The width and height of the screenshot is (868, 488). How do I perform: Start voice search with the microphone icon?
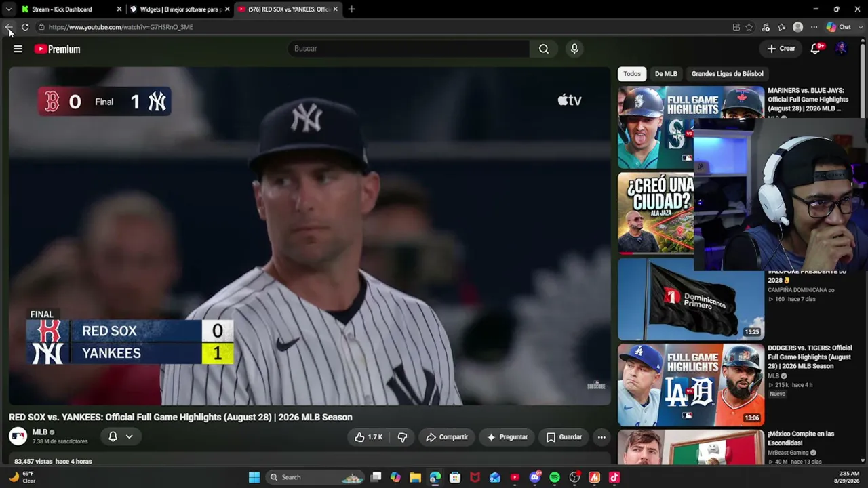(574, 49)
